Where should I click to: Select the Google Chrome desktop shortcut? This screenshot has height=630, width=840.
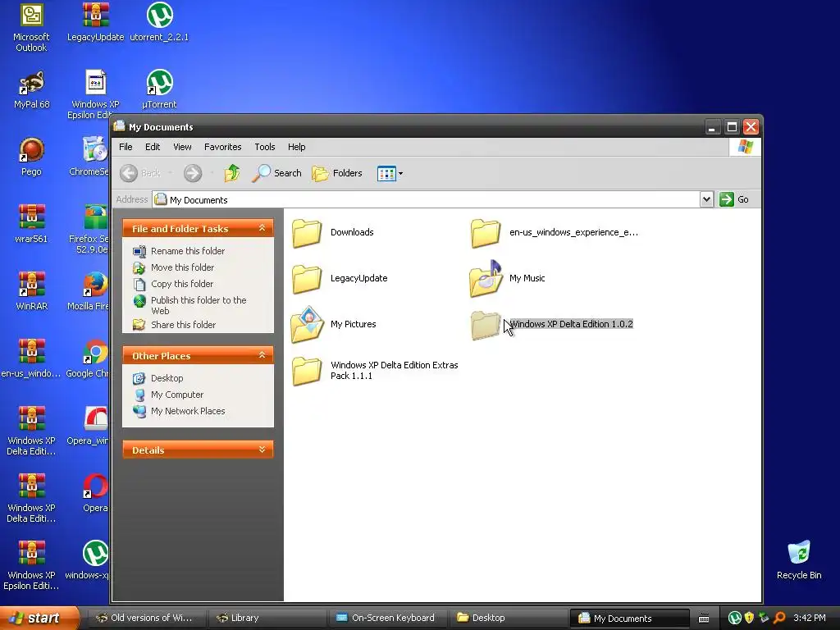click(x=95, y=351)
